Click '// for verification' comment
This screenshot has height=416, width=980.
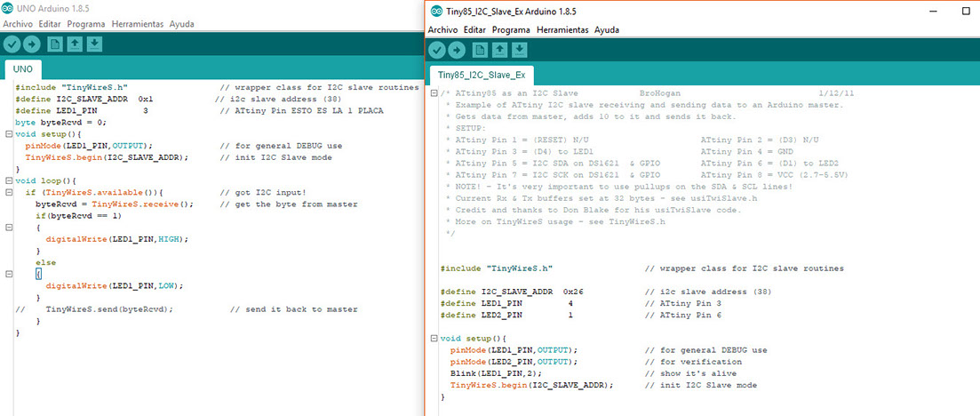(692, 362)
